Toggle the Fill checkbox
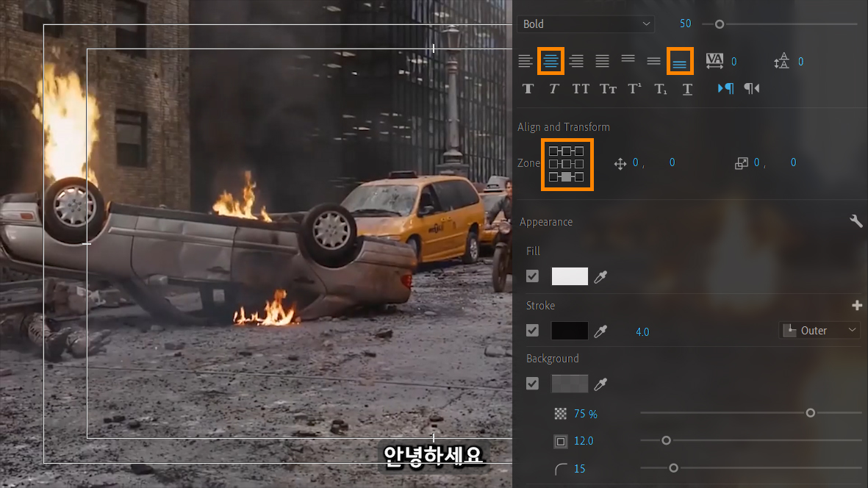Viewport: 868px width, 488px height. click(533, 276)
